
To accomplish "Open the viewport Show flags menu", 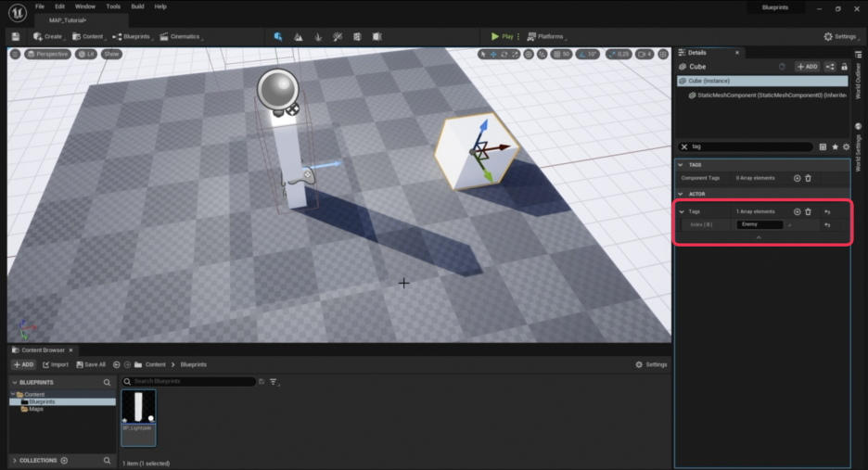I will point(111,55).
